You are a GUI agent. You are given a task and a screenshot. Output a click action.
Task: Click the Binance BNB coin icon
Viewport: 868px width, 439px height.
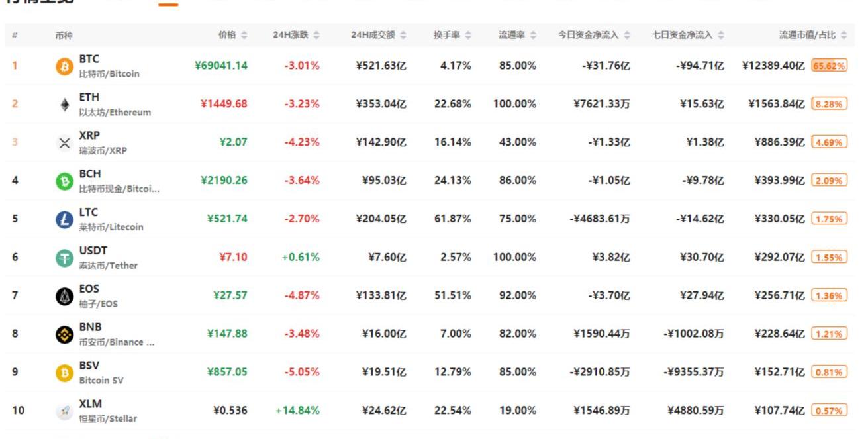pyautogui.click(x=64, y=335)
